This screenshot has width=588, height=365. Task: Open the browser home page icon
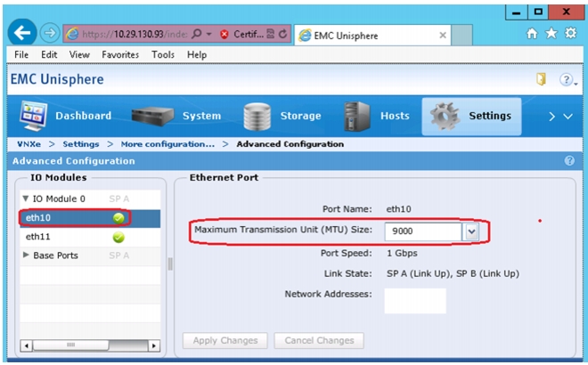point(532,33)
